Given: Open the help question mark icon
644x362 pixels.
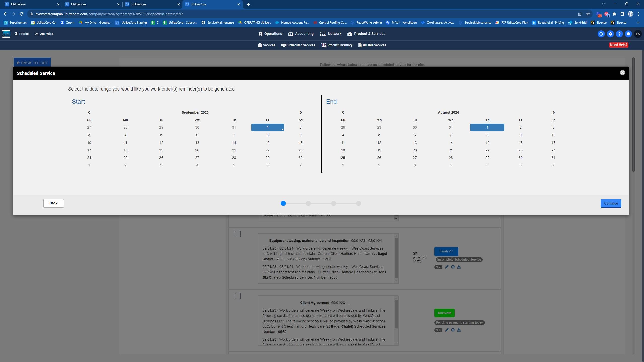Looking at the screenshot, I should coord(619,34).
